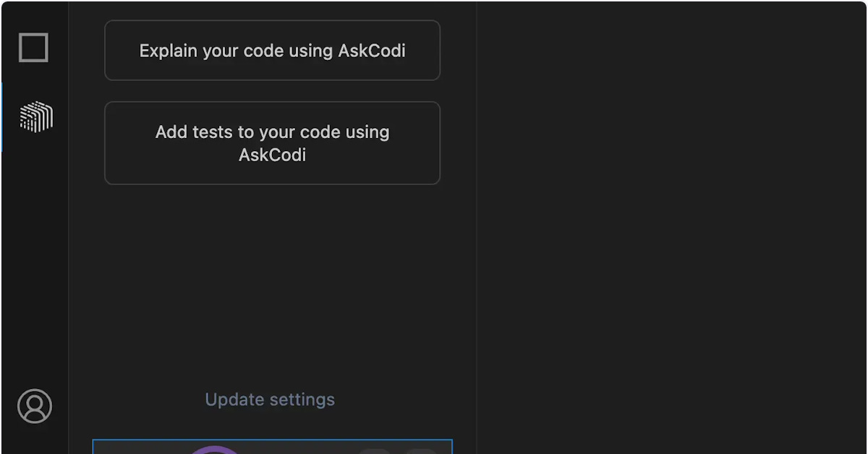
Task: Click "Explain your code using AskCodi" suggestion
Action: pos(272,51)
